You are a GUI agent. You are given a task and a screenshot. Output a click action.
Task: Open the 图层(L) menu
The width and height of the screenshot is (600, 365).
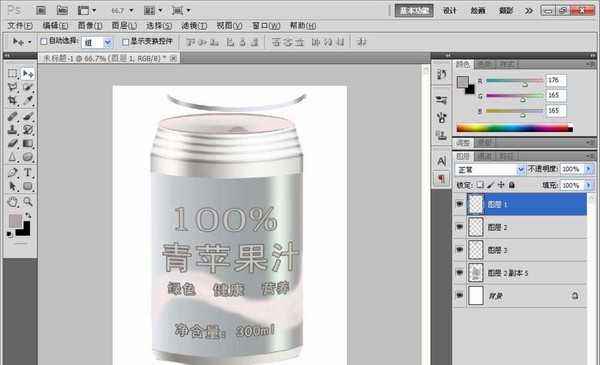pyautogui.click(x=124, y=26)
